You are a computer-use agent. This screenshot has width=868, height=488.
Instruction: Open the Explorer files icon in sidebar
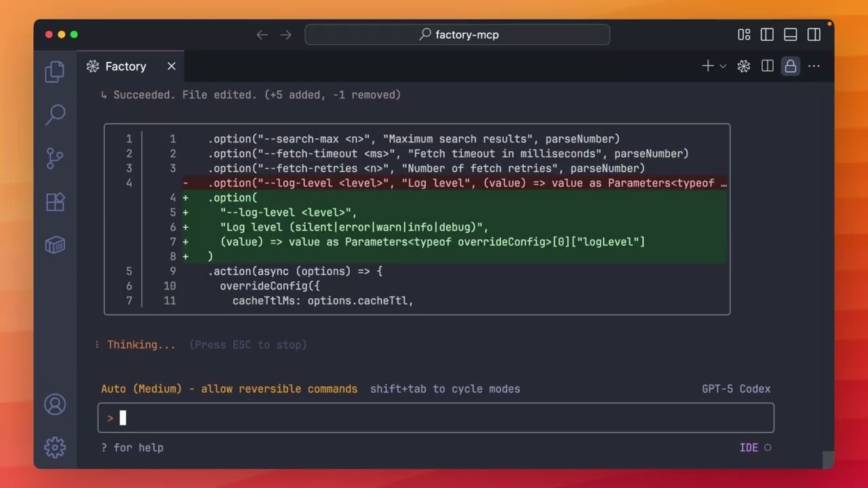55,72
